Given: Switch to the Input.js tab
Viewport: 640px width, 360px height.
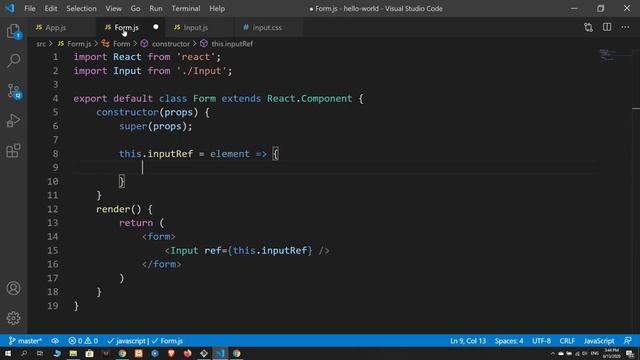Looking at the screenshot, I should (x=196, y=27).
